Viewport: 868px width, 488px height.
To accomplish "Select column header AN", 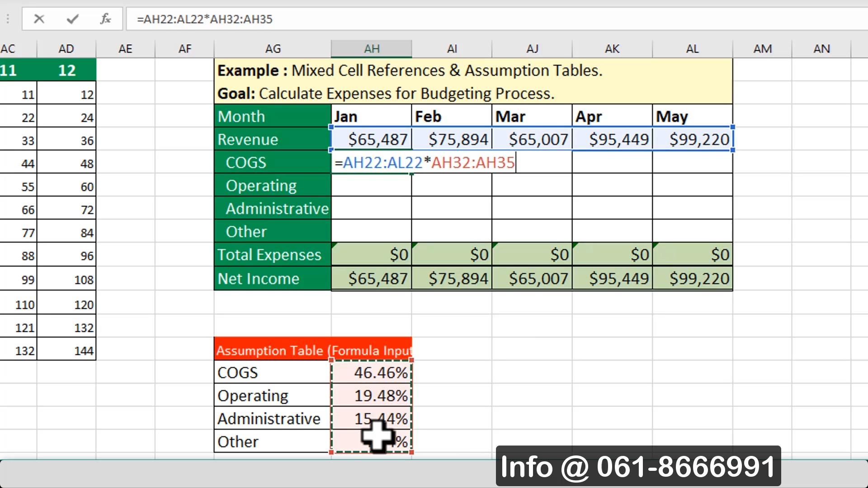I will (821, 49).
